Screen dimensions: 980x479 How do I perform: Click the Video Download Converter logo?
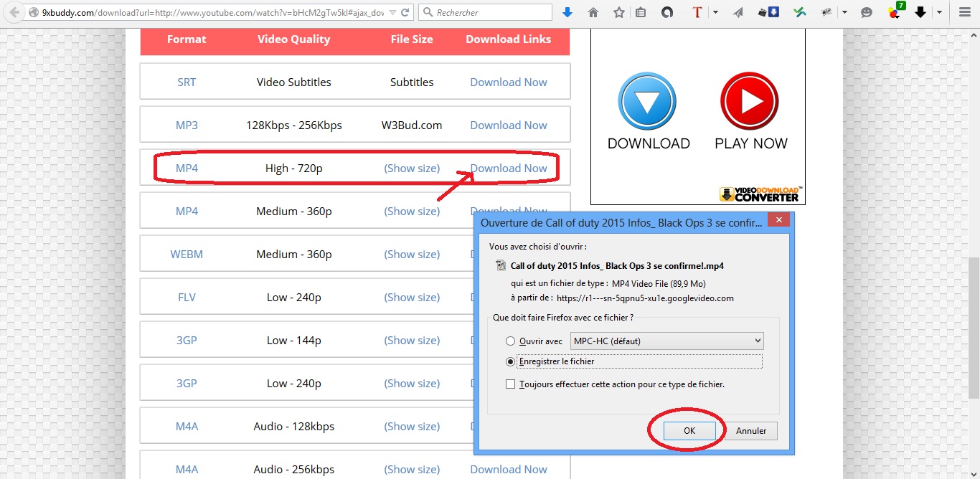(x=761, y=194)
